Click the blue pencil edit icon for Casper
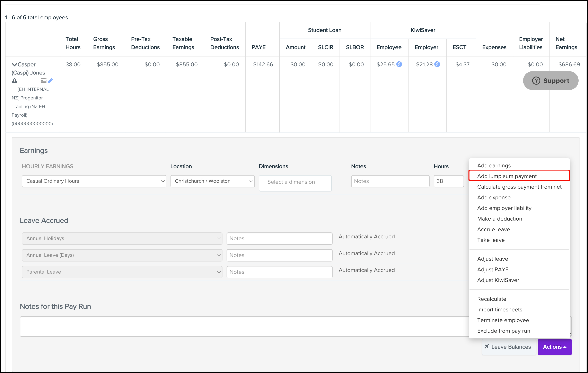588x373 pixels. (x=50, y=81)
